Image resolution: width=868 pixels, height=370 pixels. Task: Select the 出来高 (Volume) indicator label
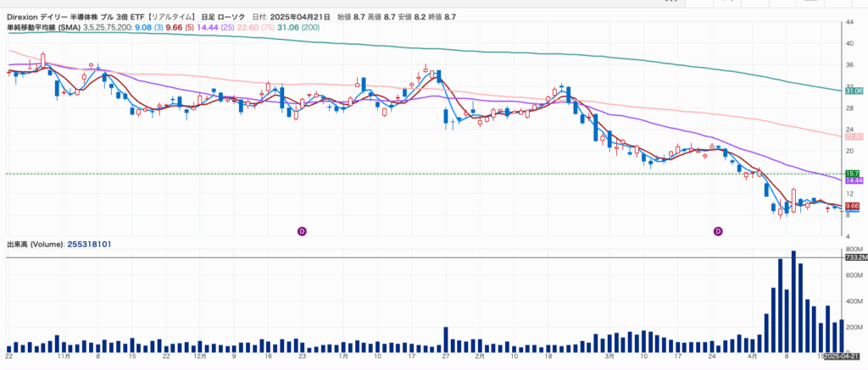34,244
